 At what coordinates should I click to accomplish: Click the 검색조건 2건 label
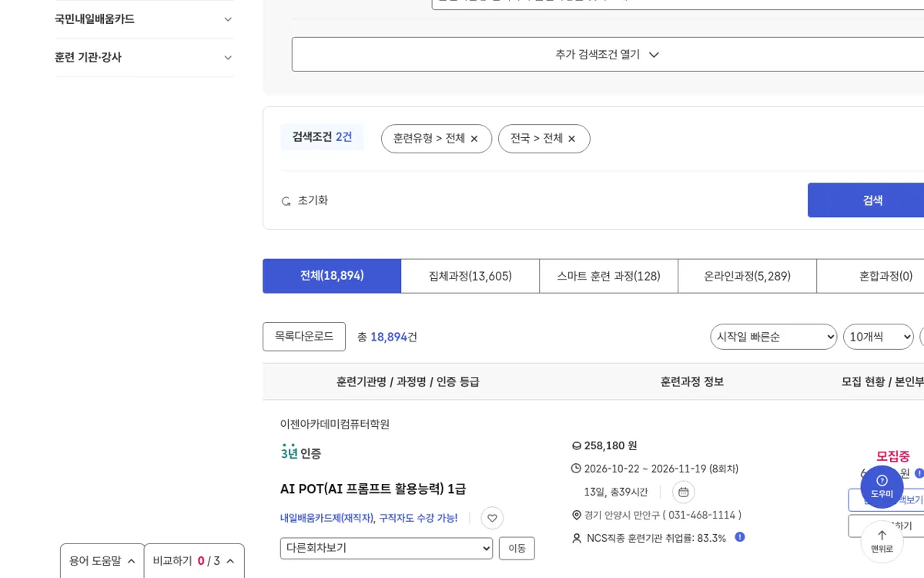pyautogui.click(x=322, y=137)
